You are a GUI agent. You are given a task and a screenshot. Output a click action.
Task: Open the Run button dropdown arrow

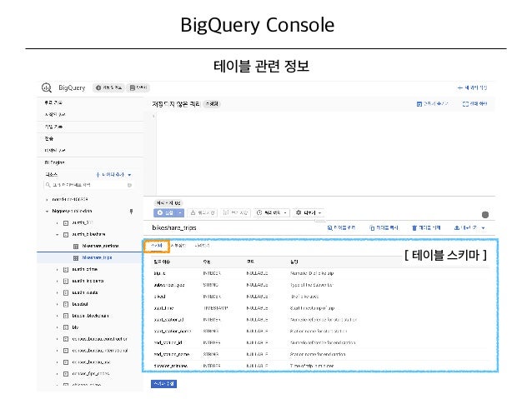click(x=180, y=213)
